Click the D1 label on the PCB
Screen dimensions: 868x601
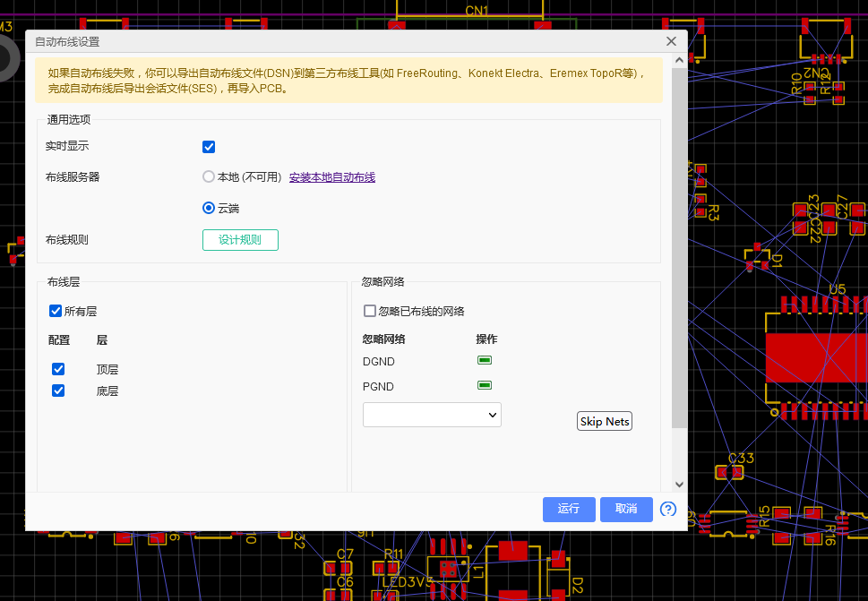(777, 260)
